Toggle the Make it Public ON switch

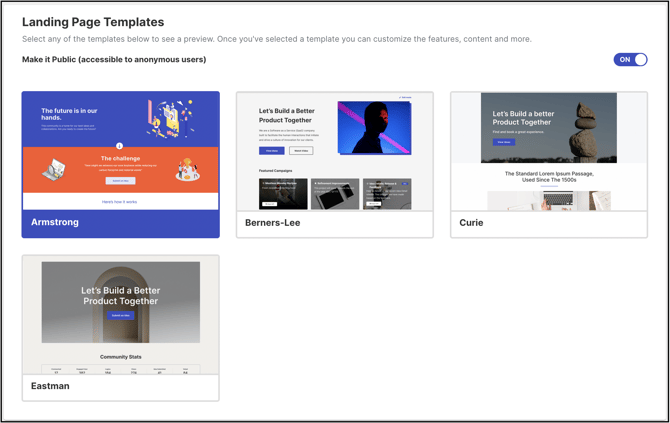click(x=630, y=60)
